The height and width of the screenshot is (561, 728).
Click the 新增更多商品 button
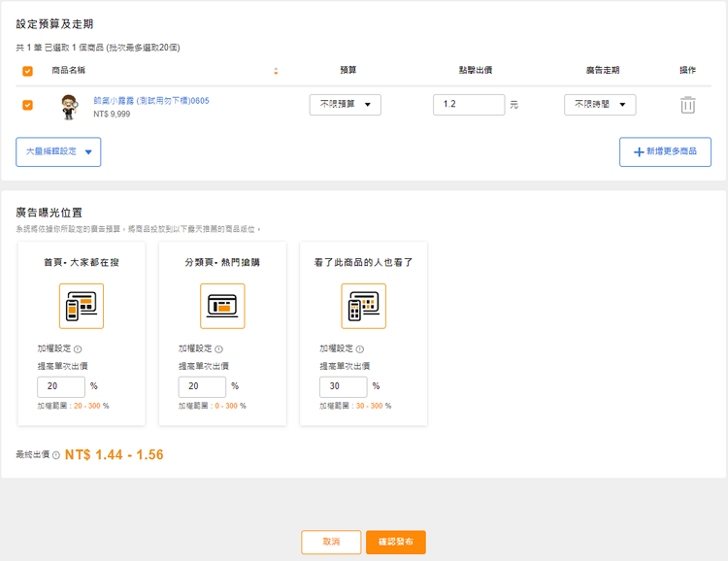665,151
